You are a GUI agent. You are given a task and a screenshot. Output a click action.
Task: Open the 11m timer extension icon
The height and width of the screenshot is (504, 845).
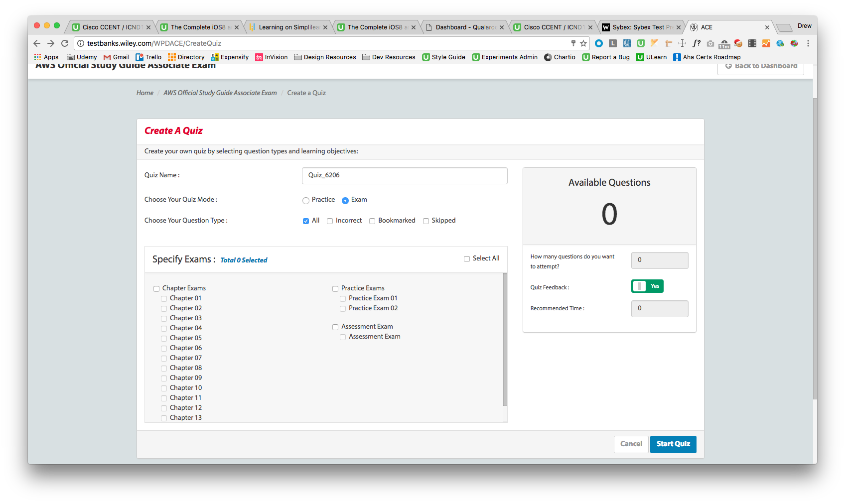(x=724, y=44)
